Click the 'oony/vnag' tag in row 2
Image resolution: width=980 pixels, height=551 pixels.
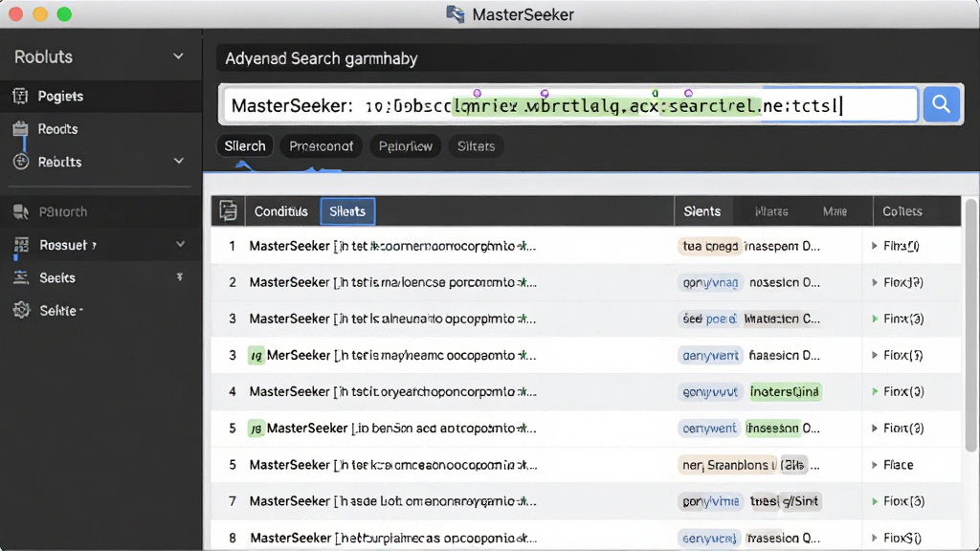pyautogui.click(x=710, y=282)
